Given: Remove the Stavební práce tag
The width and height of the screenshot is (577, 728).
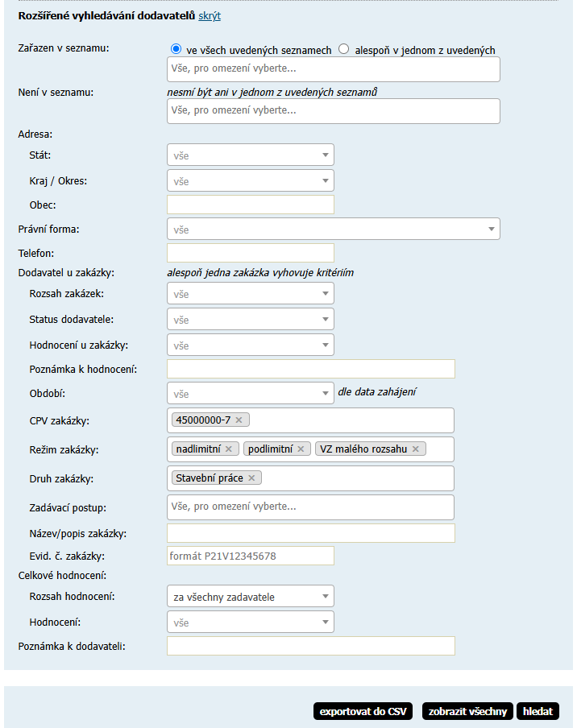Looking at the screenshot, I should (x=251, y=478).
